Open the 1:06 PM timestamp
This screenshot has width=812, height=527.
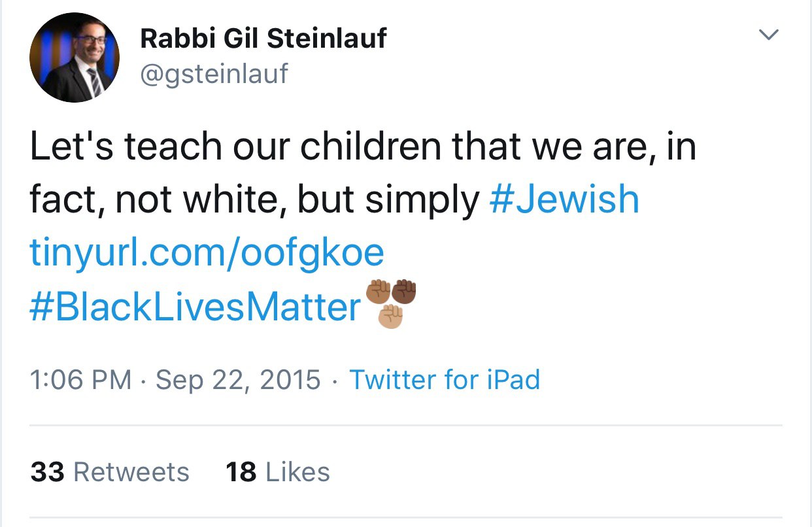81,379
